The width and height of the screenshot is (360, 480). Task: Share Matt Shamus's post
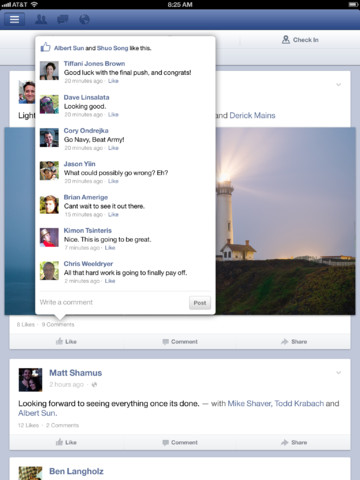tap(294, 443)
